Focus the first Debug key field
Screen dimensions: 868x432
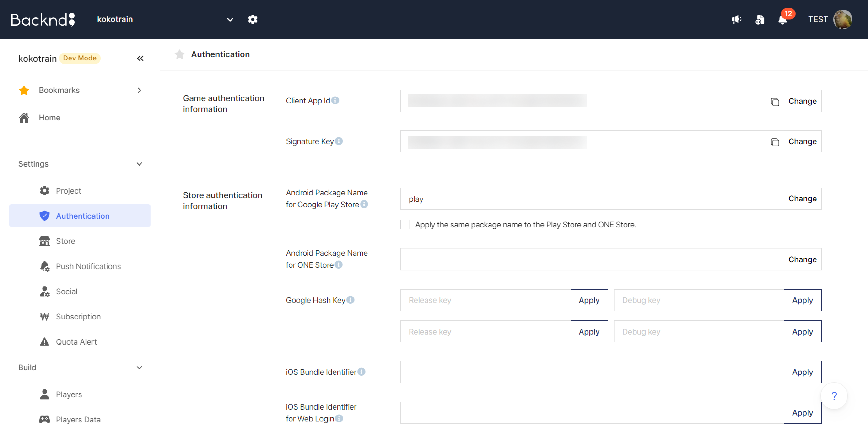(x=699, y=300)
